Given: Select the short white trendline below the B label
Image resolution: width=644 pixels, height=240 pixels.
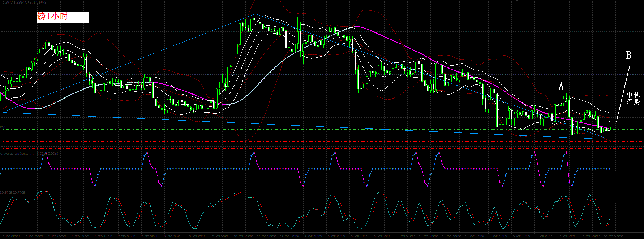Looking at the screenshot, I should (623, 94).
